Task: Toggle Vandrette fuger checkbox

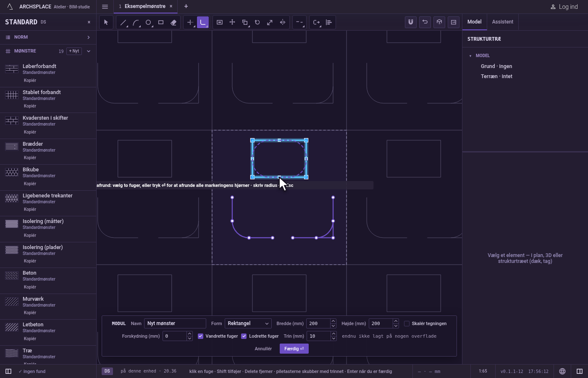Action: [201, 336]
